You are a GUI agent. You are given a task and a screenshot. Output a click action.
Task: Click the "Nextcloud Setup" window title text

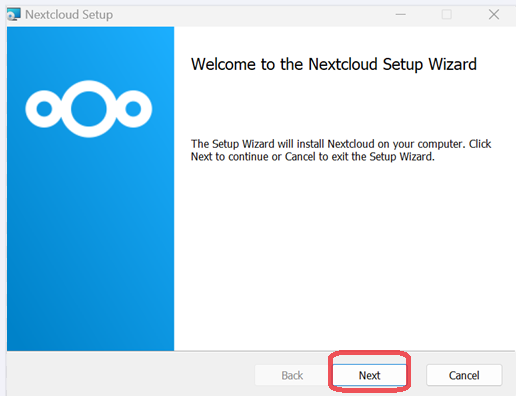tap(69, 15)
